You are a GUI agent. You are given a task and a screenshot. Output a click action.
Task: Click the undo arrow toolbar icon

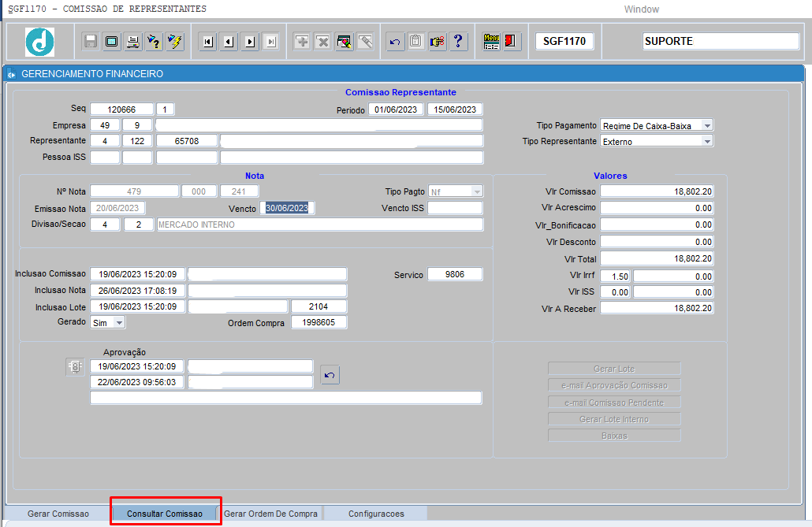(395, 42)
